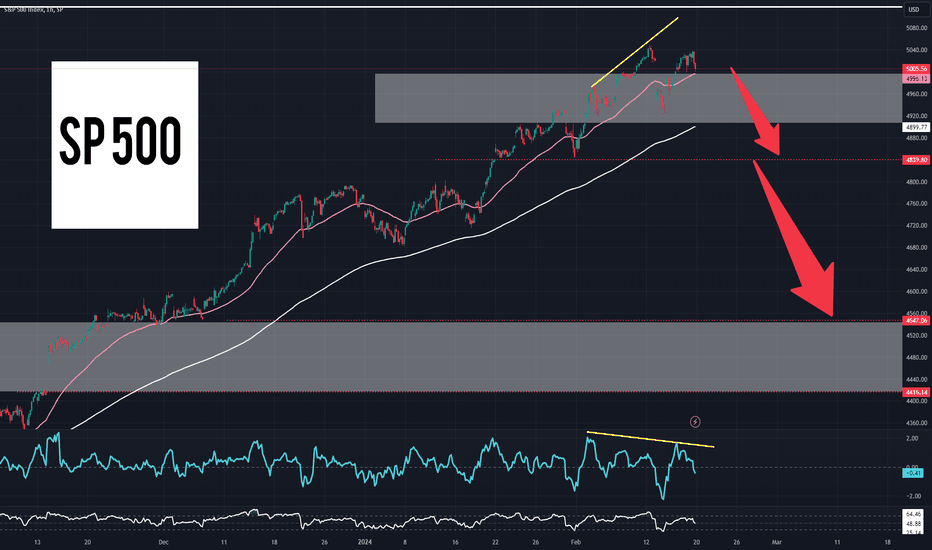Click the 4520.00 price scale tick

point(917,335)
